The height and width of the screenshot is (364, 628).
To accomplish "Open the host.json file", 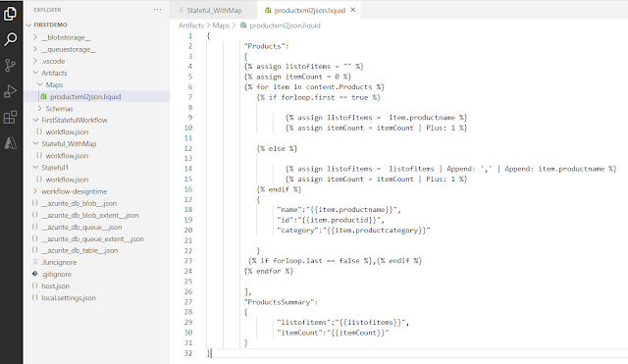I will [x=55, y=286].
